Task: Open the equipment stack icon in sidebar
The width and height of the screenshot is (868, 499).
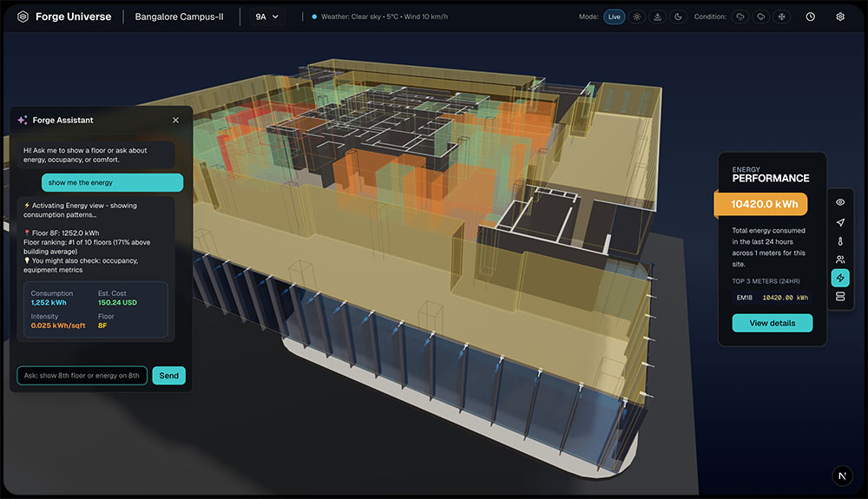Action: (839, 297)
